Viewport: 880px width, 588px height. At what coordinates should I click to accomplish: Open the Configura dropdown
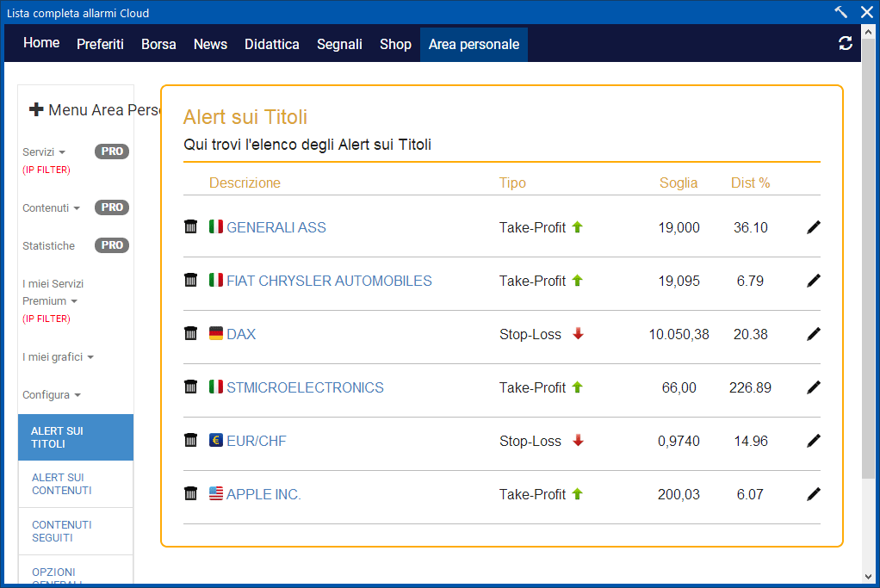(52, 395)
